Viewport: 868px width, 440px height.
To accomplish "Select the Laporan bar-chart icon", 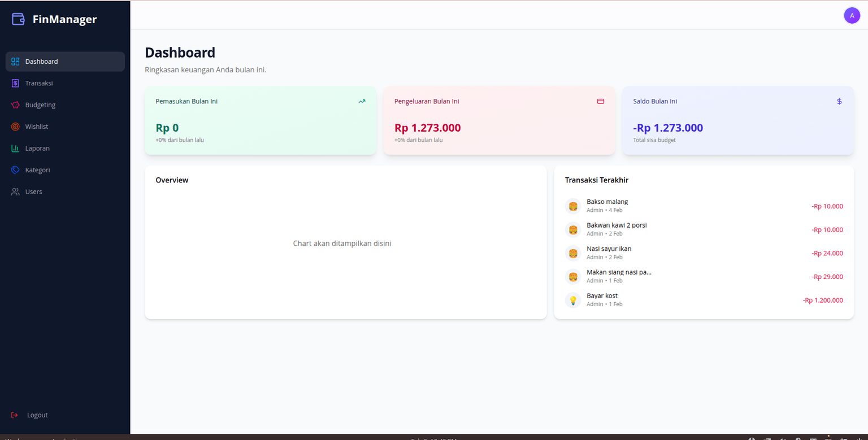I will tap(15, 148).
